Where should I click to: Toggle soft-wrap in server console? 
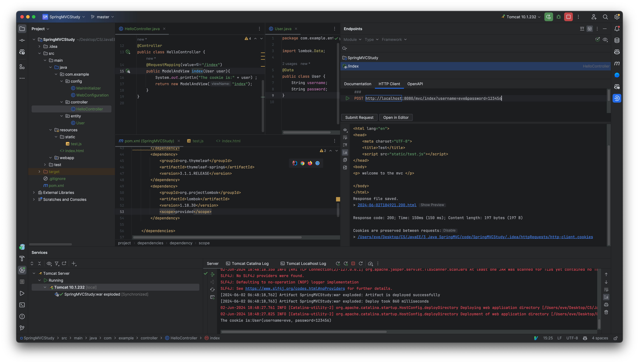click(x=606, y=290)
